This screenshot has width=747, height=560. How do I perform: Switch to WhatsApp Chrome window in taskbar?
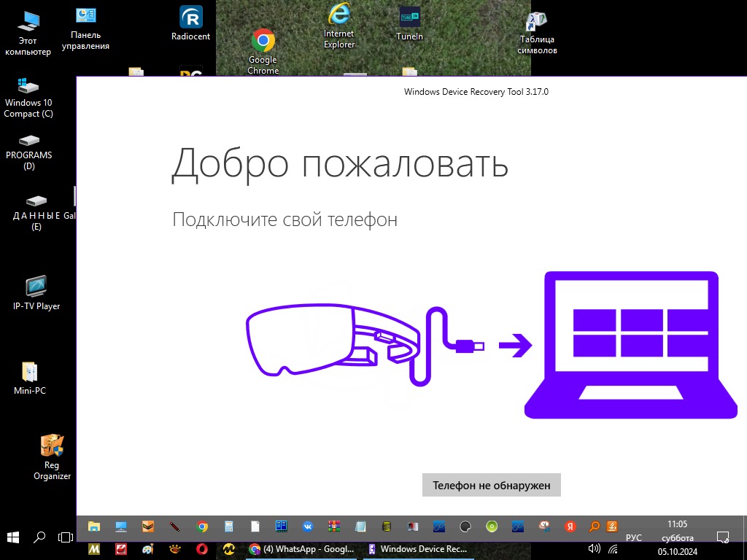pyautogui.click(x=301, y=549)
